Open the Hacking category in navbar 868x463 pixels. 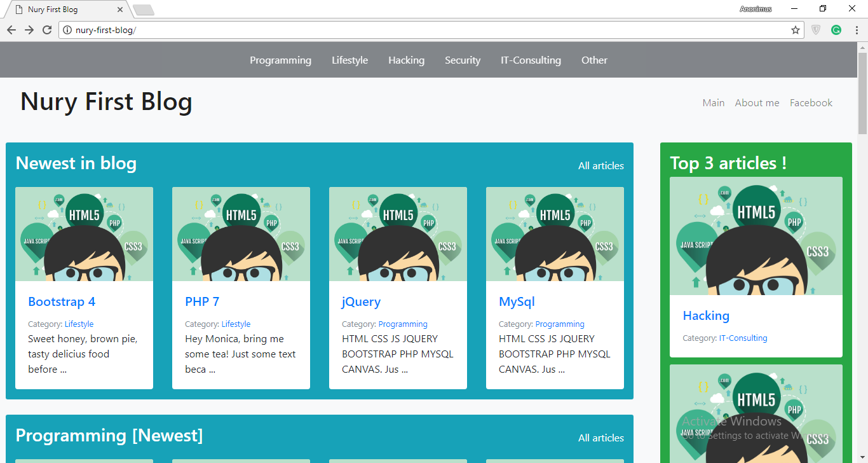click(406, 60)
